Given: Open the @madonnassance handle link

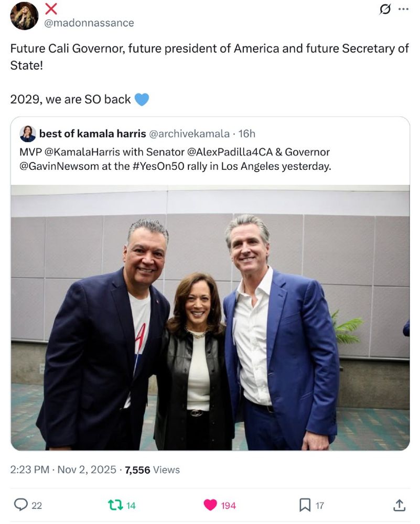Looking at the screenshot, I should 89,23.
